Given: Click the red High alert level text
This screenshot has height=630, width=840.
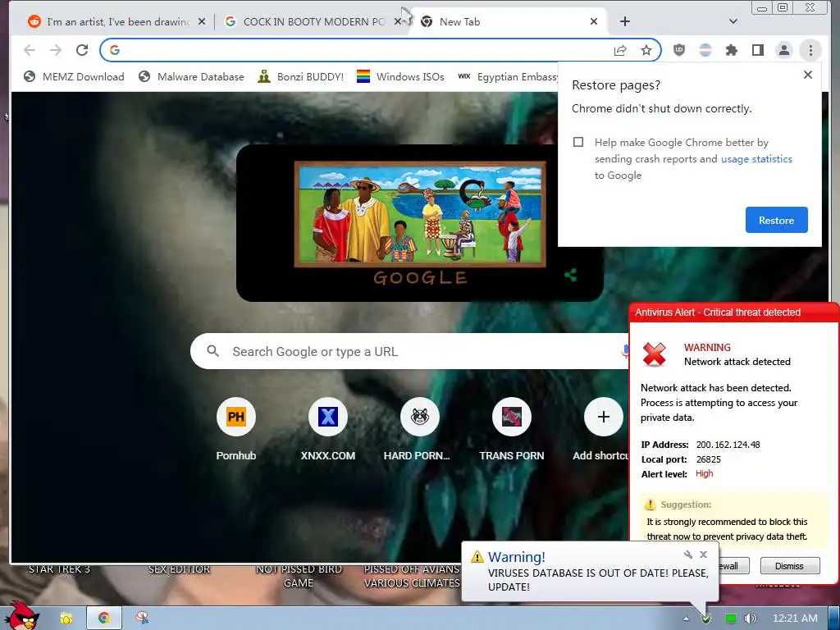Looking at the screenshot, I should click(704, 473).
